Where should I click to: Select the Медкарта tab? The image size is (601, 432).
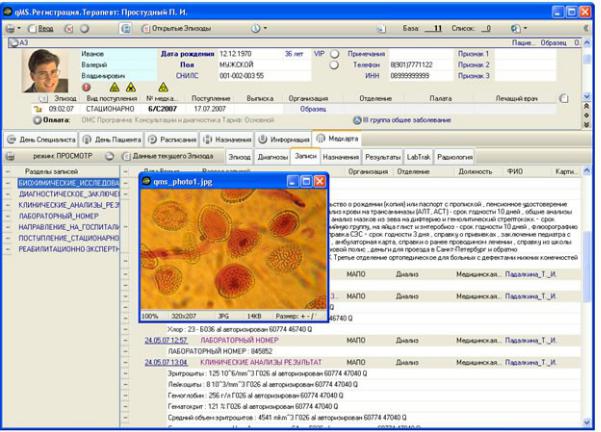(x=337, y=139)
